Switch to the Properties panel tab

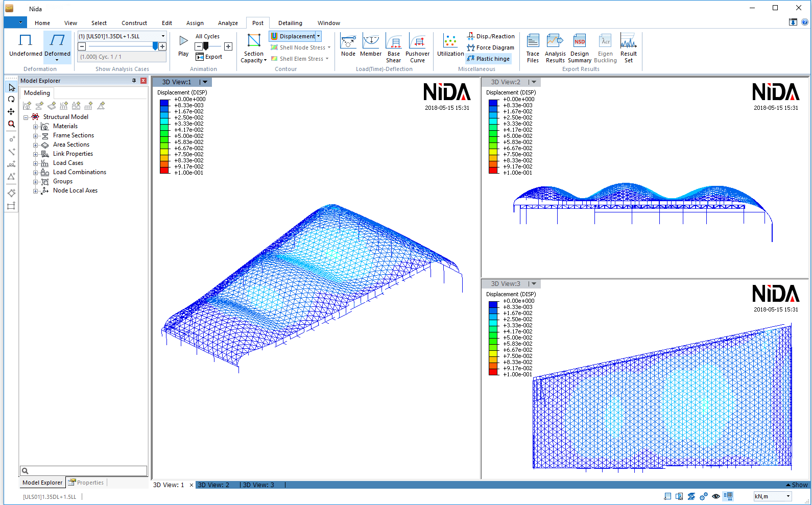86,483
